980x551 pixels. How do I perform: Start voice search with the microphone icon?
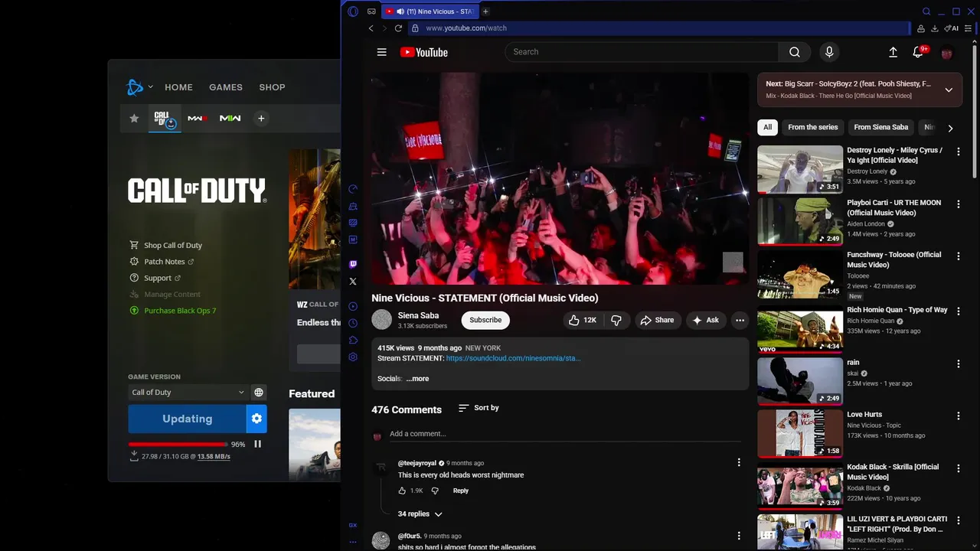(x=828, y=52)
